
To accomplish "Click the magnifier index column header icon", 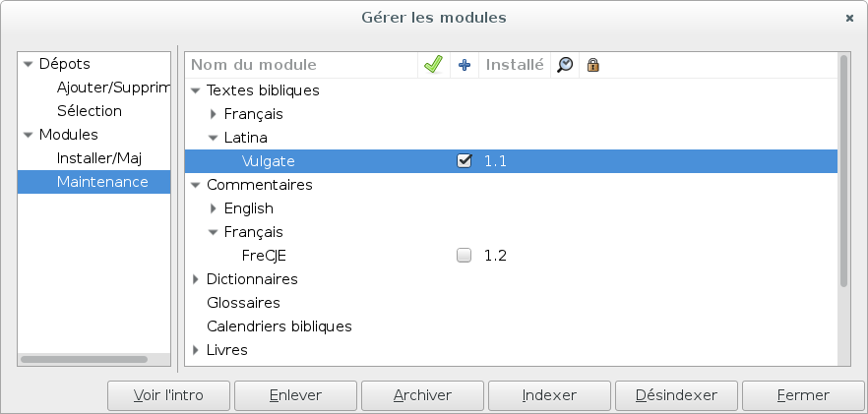I will [x=565, y=65].
